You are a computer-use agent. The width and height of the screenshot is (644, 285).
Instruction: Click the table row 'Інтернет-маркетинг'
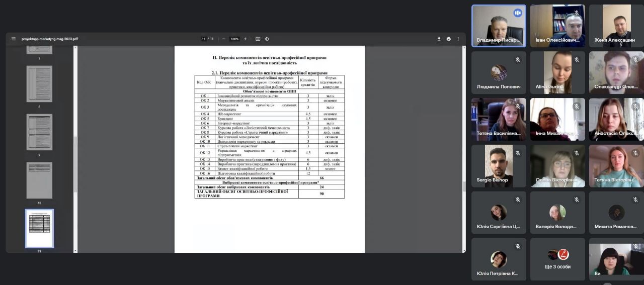[x=270, y=123]
